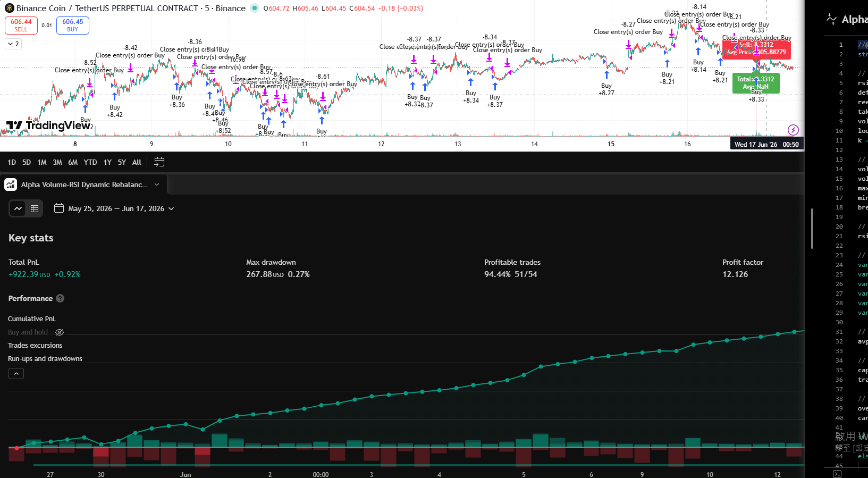Viewport: 868px width, 478px height.
Task: Click the 606.45 BUY button
Action: click(73, 26)
